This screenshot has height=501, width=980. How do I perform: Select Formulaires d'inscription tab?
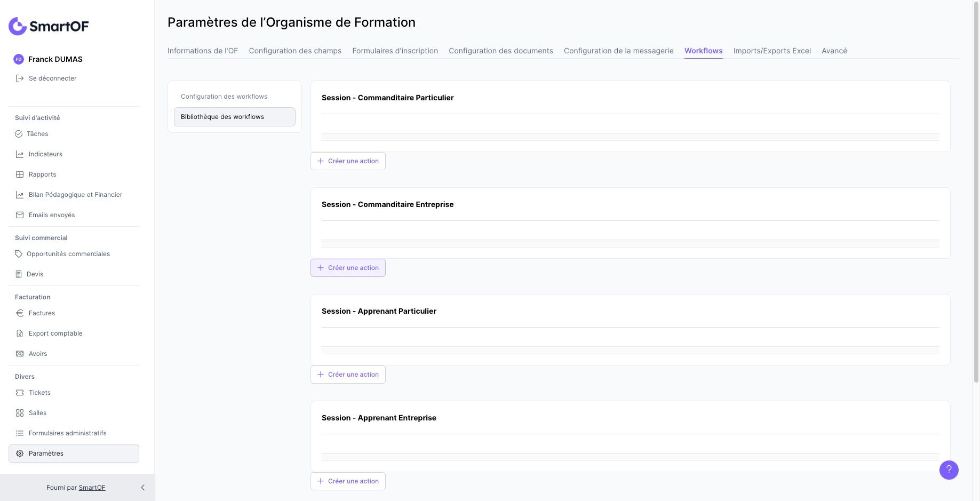pos(395,51)
